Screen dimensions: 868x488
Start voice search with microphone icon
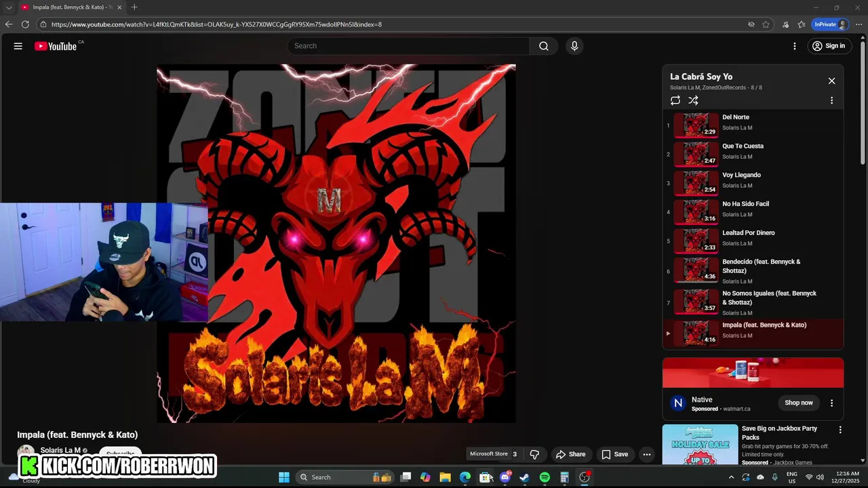[x=574, y=46]
